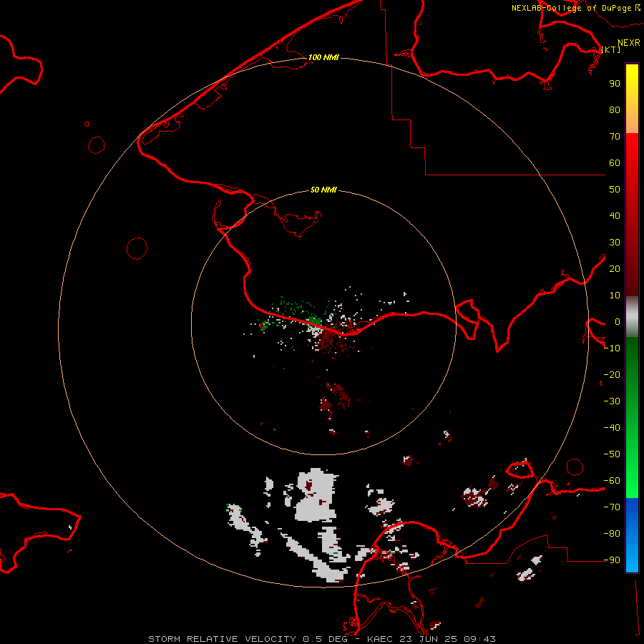This screenshot has width=644, height=644.
Task: Click the yellow-orange top segment of the color scale
Action: coord(632,99)
